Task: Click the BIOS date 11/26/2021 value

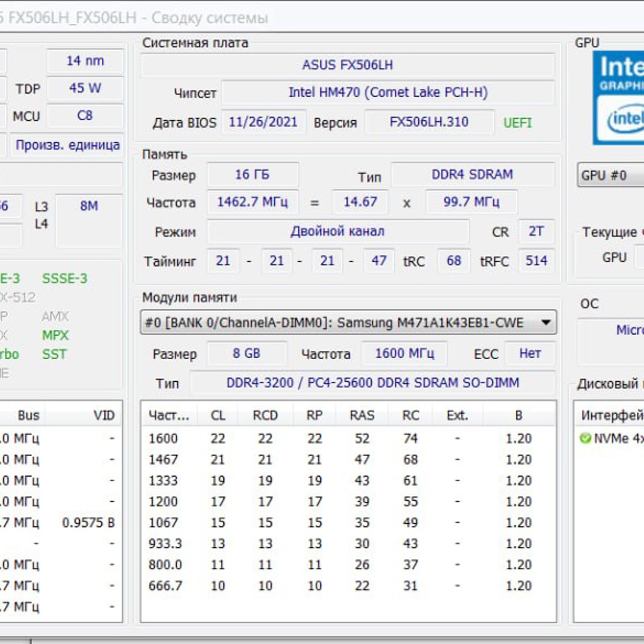Action: click(264, 122)
